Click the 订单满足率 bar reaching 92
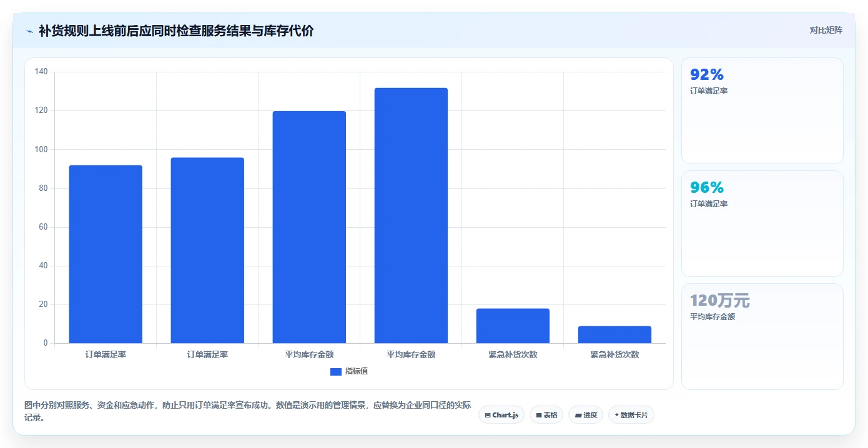868x448 pixels. 106,254
